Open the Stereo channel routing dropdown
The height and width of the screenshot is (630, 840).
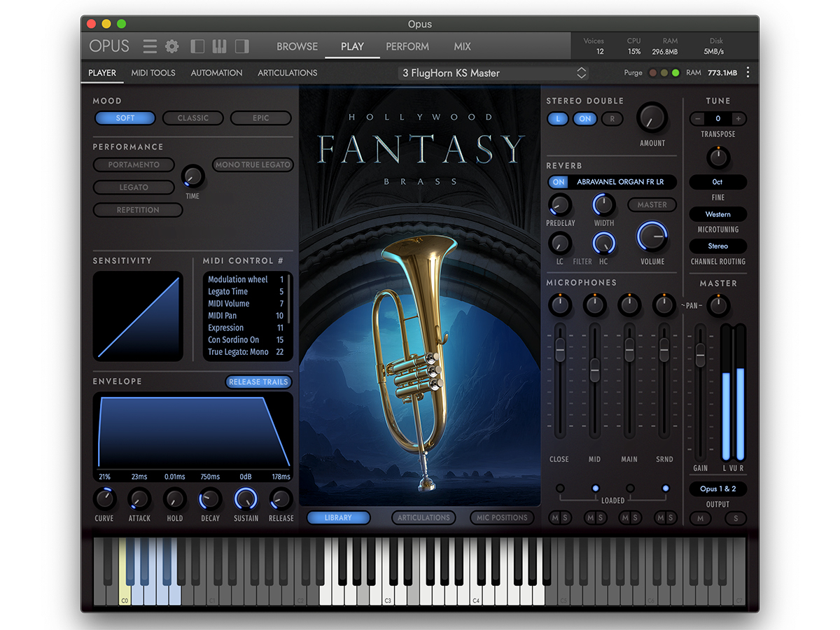[x=717, y=246]
